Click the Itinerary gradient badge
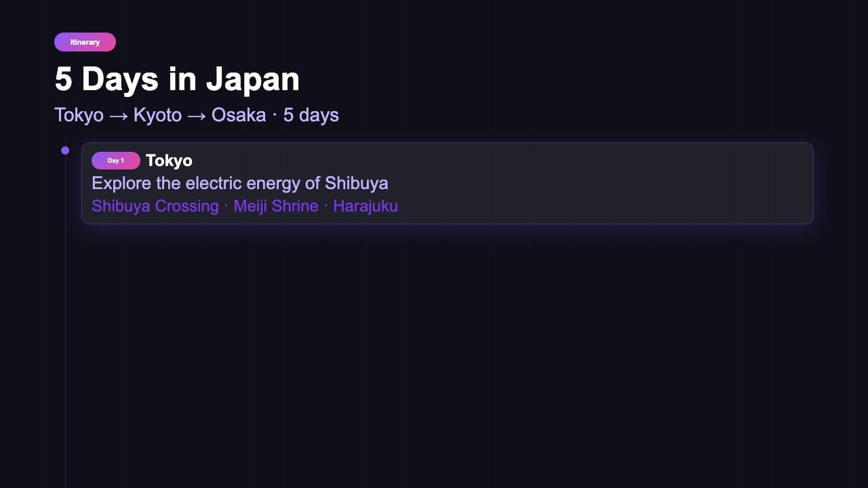This screenshot has width=868, height=488. tap(85, 42)
